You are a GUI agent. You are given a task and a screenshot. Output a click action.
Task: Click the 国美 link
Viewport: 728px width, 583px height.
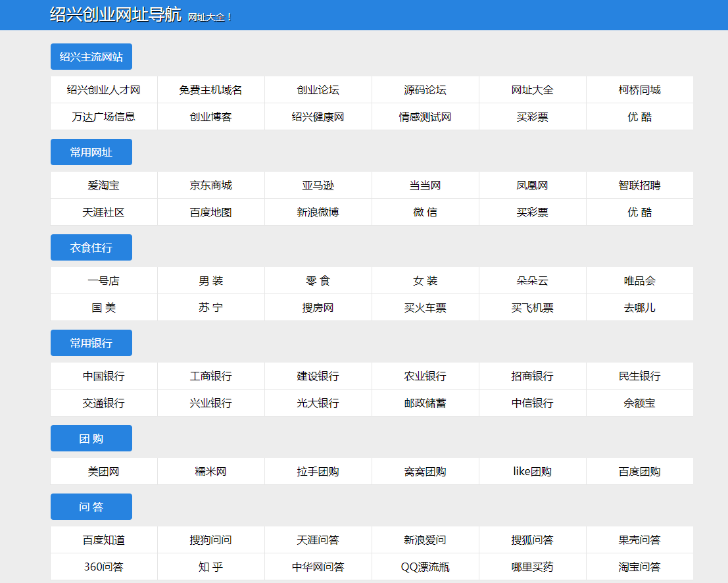(x=103, y=307)
